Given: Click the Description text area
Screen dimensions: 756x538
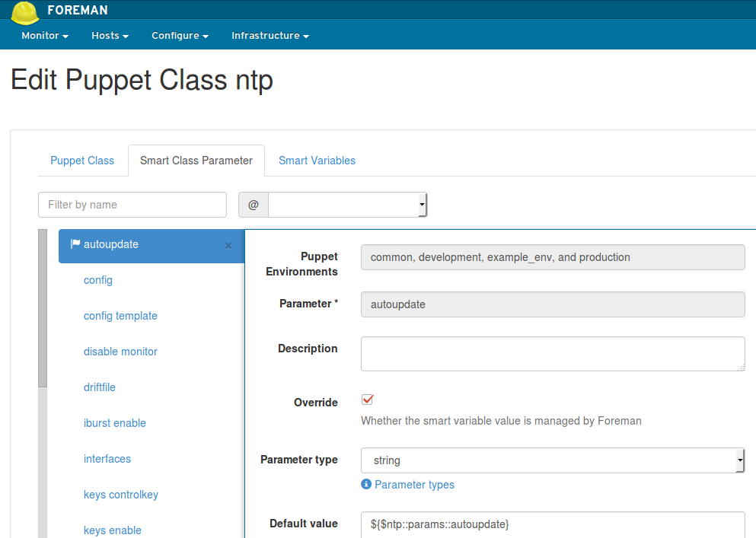Looking at the screenshot, I should (x=553, y=354).
